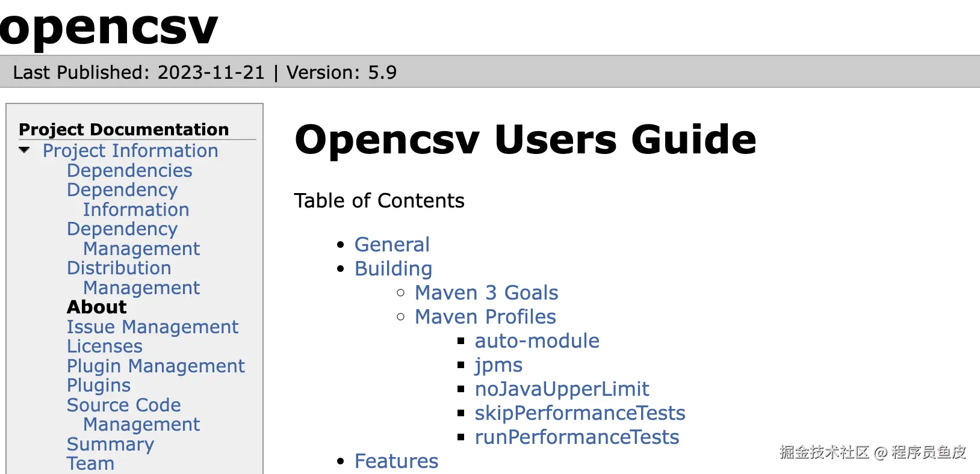Jump to the Building section
980x474 pixels.
click(393, 269)
